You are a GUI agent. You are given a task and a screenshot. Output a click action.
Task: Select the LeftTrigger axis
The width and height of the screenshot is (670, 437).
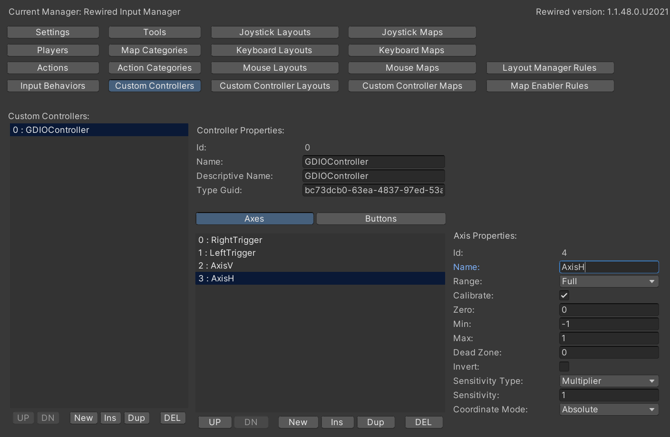click(x=320, y=253)
